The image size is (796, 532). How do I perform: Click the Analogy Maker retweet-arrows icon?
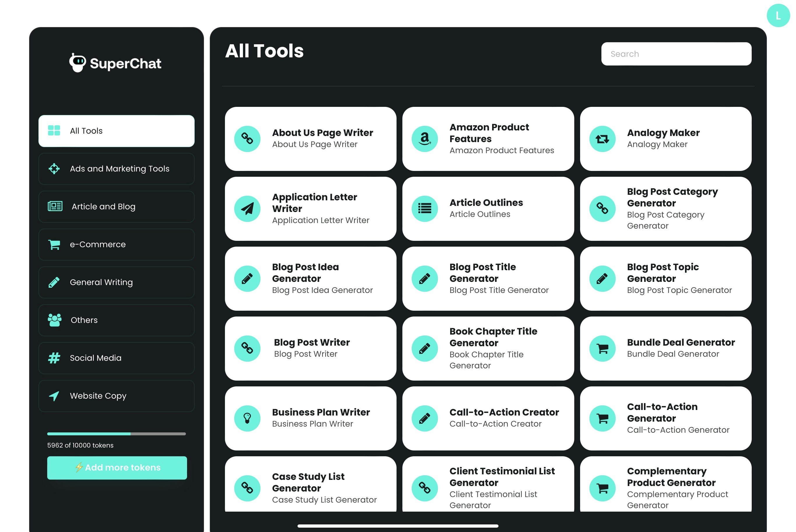pos(602,139)
